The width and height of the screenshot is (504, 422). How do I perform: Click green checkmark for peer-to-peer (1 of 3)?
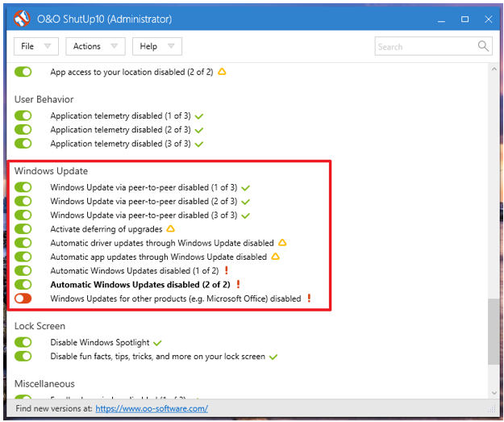click(246, 188)
